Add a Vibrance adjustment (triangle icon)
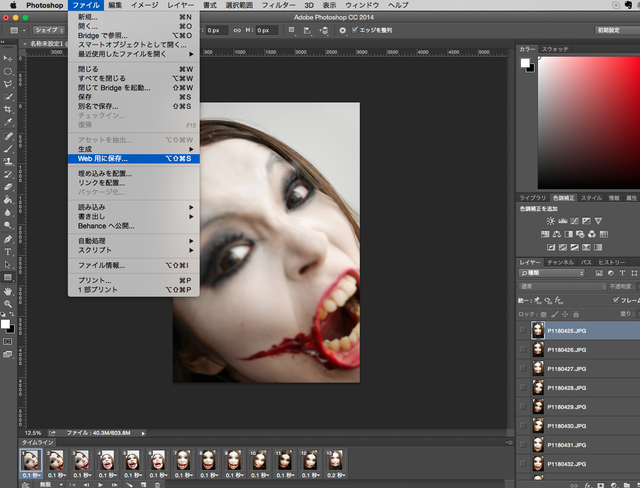This screenshot has width=640, height=488. click(598, 221)
